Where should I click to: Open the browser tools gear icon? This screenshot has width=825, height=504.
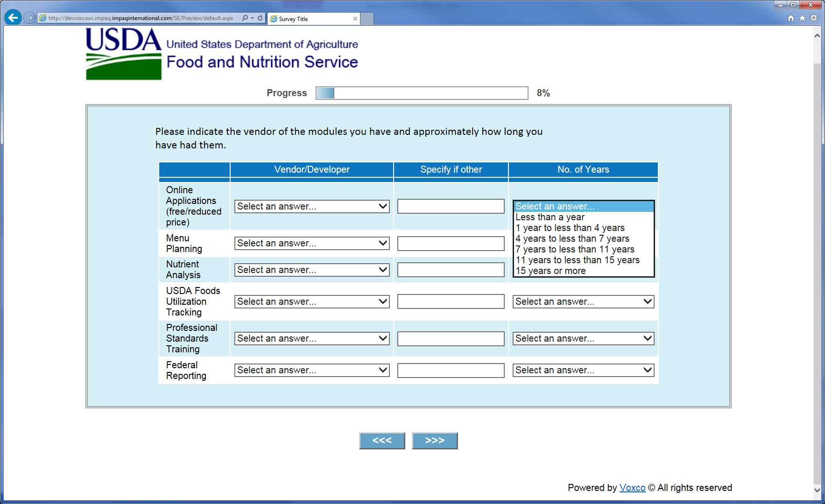click(814, 18)
